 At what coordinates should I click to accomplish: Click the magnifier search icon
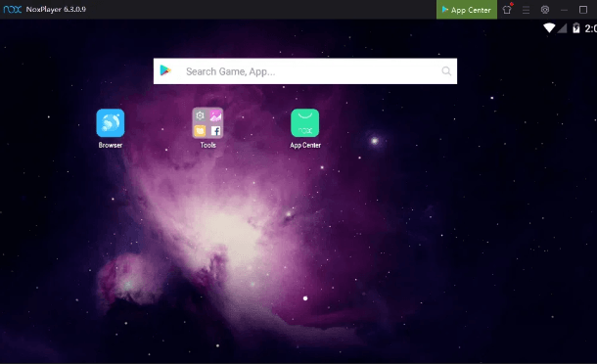[x=446, y=71]
